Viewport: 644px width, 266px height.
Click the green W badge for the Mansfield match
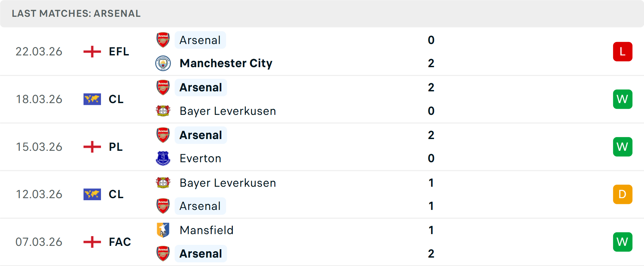click(623, 242)
